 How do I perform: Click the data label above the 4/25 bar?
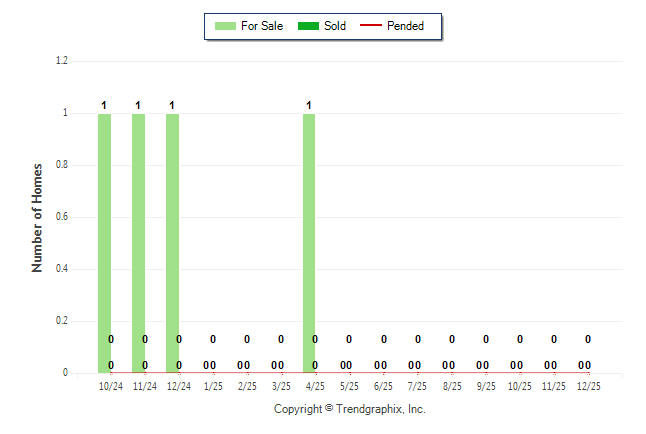tap(309, 105)
